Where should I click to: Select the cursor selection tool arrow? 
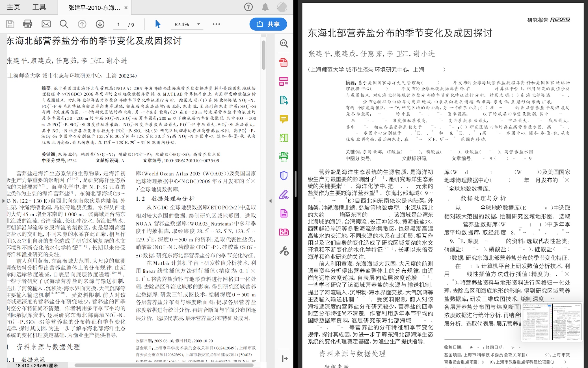[158, 24]
